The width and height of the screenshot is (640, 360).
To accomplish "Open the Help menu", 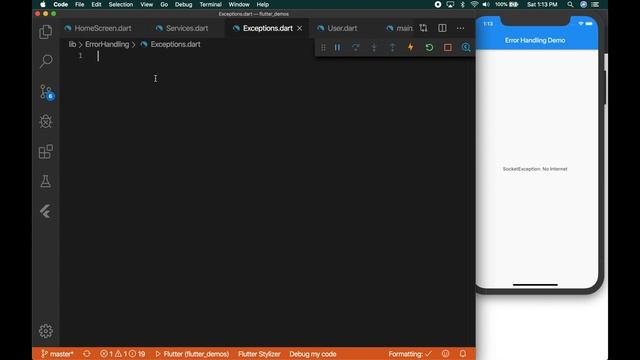I will point(262,4).
